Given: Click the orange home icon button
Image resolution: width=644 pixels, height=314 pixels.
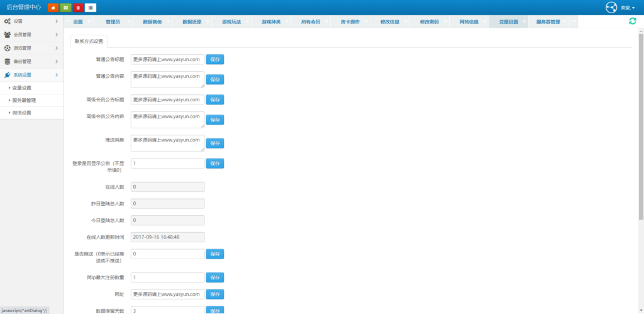Looking at the screenshot, I should (x=53, y=8).
